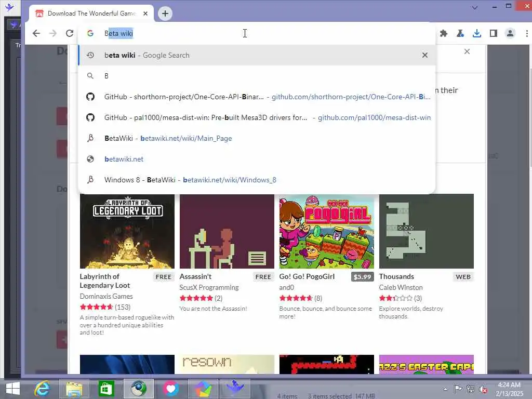
Task: Click the Google icon in address bar
Action: 90,33
